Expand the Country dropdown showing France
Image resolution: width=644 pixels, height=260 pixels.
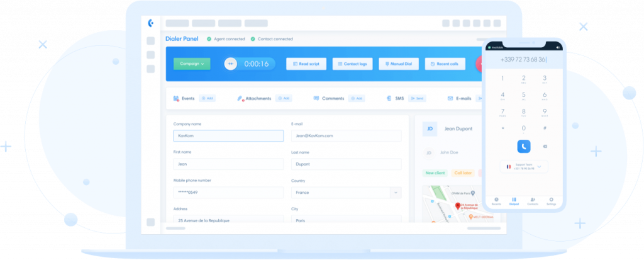click(395, 193)
